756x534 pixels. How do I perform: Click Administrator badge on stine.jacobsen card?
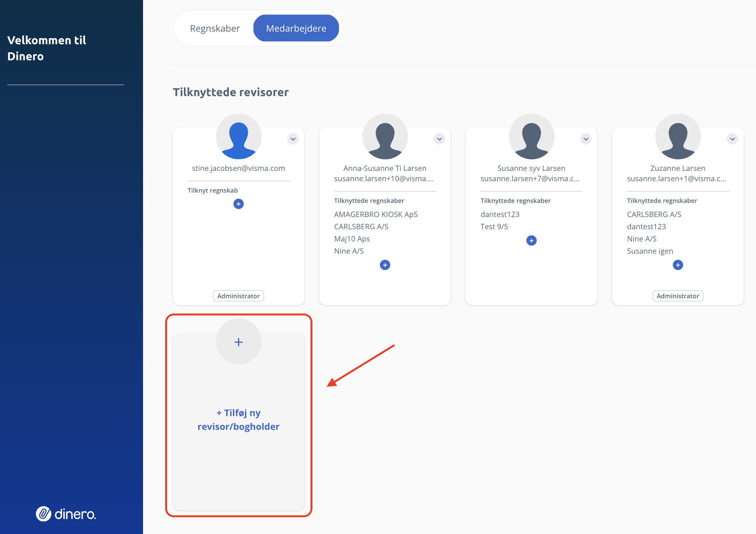pos(238,296)
